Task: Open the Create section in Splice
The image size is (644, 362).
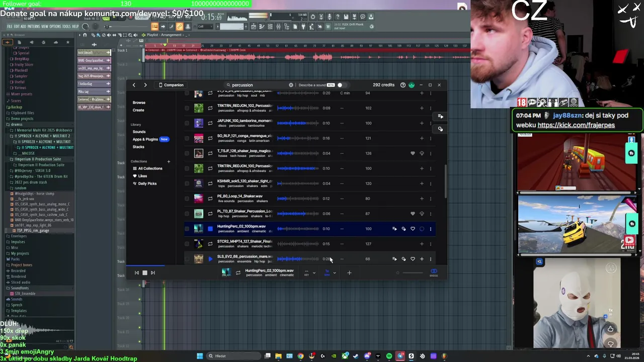Action: point(138,110)
